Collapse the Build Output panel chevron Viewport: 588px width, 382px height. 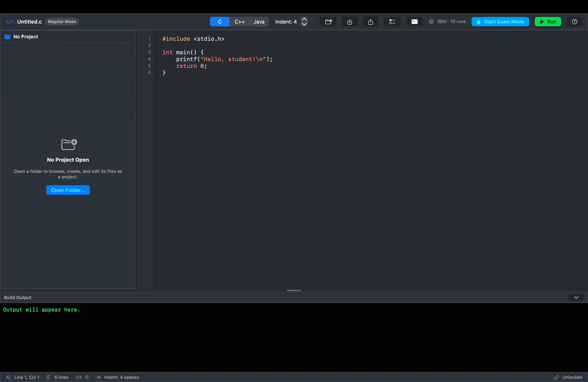[x=576, y=297]
